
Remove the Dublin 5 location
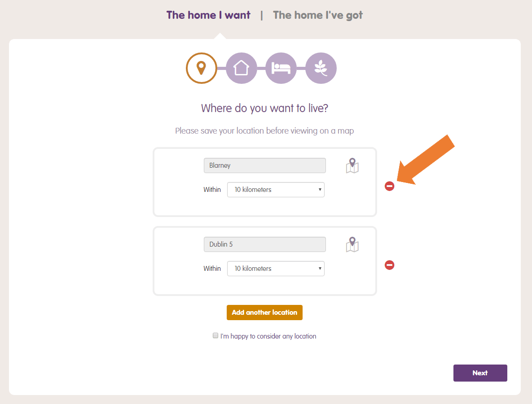(x=389, y=265)
